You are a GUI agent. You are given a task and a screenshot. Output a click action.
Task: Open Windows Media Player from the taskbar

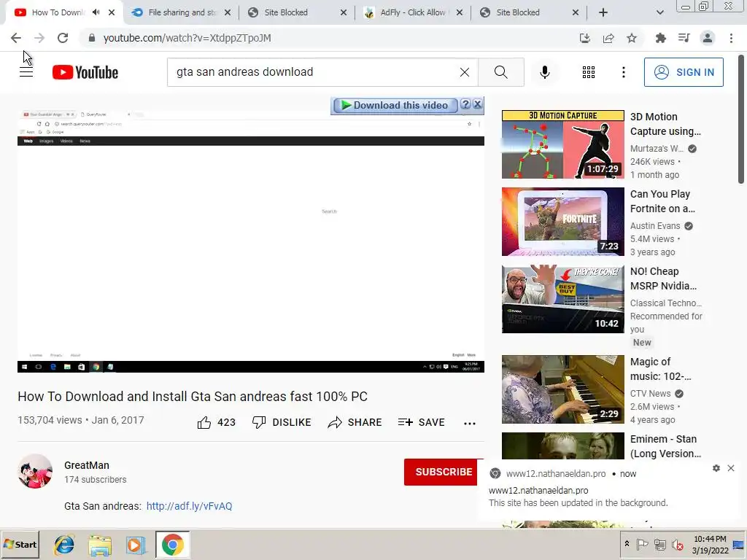pyautogui.click(x=136, y=545)
